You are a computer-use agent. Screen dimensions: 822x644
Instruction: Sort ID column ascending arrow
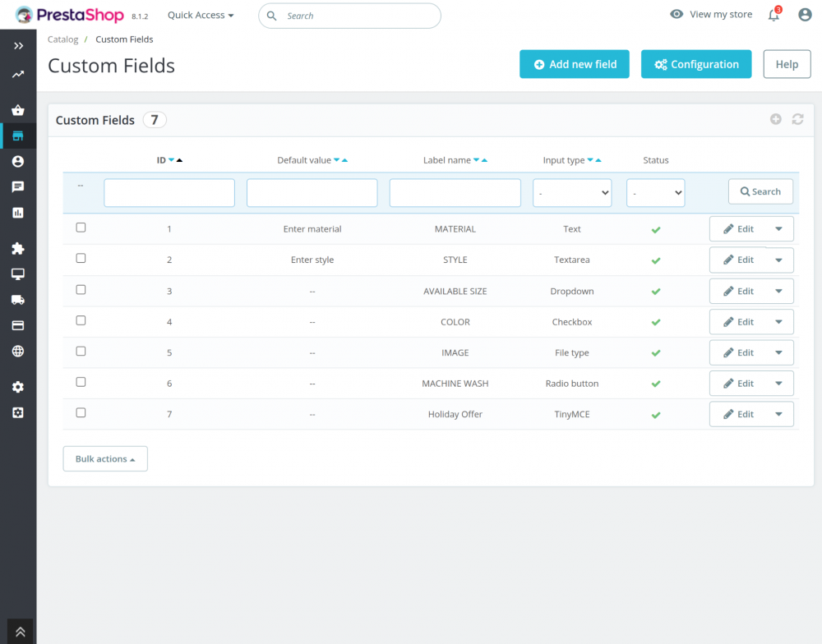[x=179, y=160]
